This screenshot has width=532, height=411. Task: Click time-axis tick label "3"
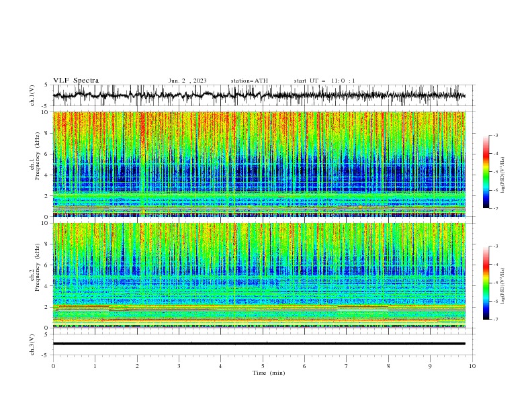pos(179,366)
